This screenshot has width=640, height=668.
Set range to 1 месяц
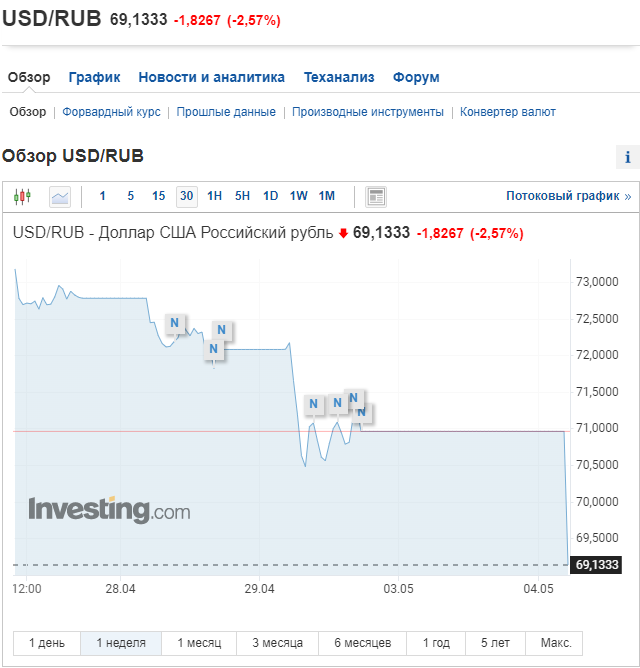coord(200,642)
